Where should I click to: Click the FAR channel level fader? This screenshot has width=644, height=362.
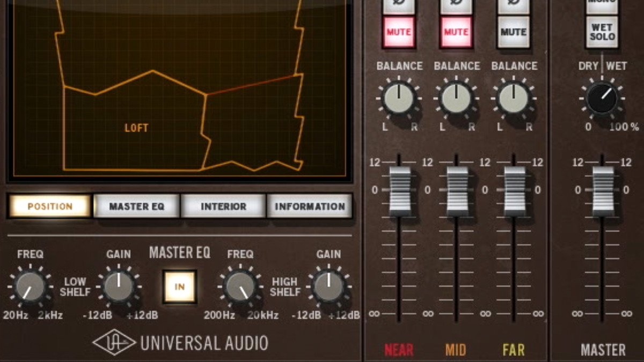pyautogui.click(x=515, y=191)
